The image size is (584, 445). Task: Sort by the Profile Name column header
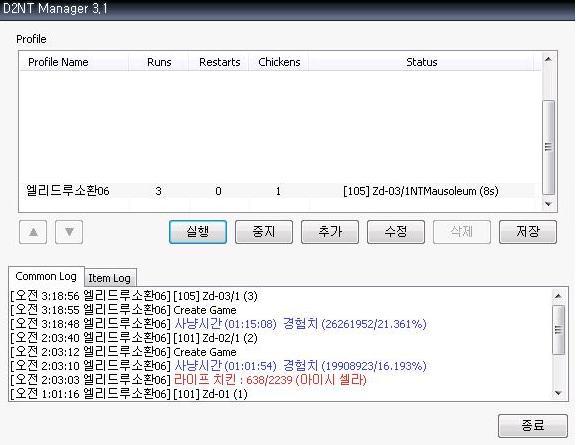[74, 62]
